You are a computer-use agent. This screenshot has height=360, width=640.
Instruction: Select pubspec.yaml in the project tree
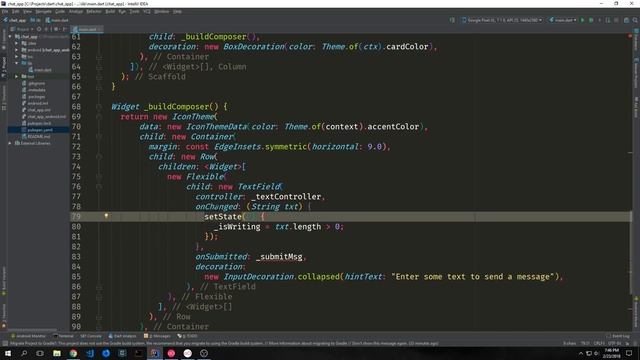point(37,130)
